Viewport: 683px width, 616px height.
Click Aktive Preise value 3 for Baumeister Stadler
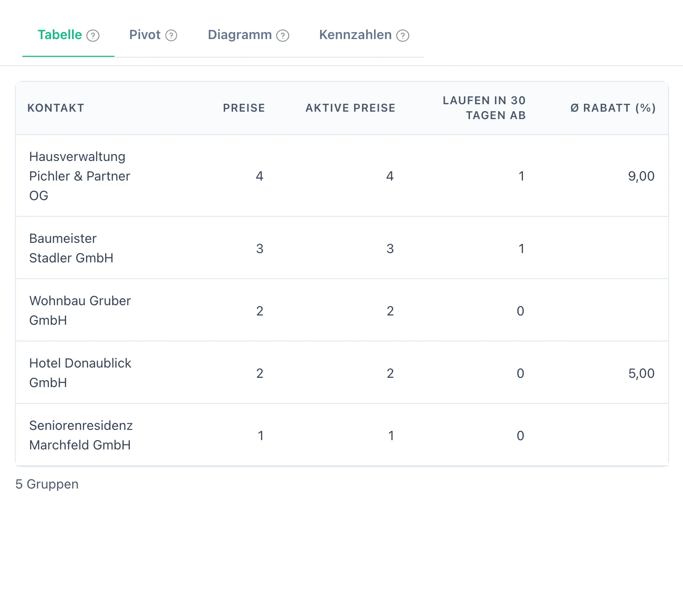[390, 248]
